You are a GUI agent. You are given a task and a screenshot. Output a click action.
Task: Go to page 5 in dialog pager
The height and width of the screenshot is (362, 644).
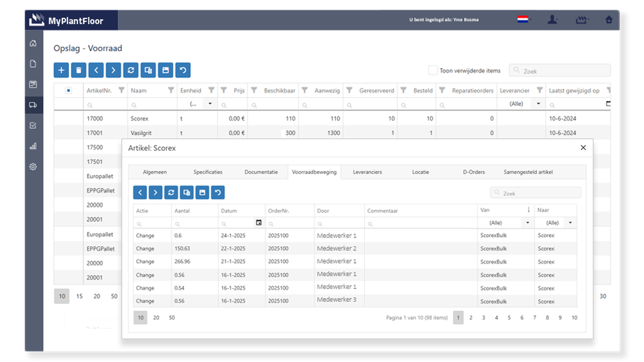(509, 317)
